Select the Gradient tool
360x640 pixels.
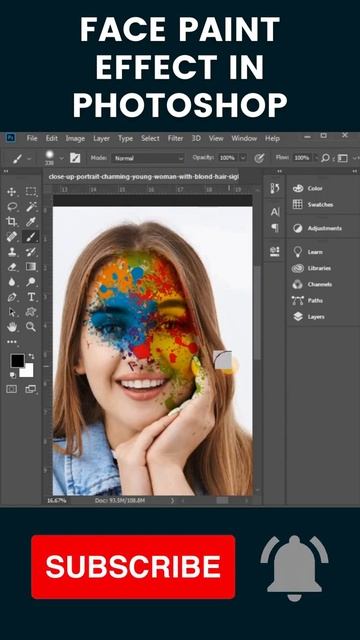coord(31,267)
